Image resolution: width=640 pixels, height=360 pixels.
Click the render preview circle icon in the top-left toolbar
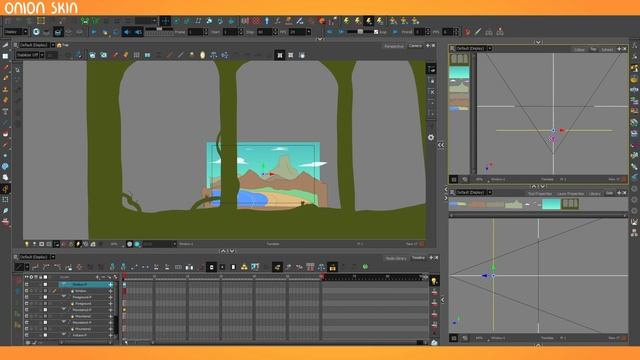click(x=36, y=32)
